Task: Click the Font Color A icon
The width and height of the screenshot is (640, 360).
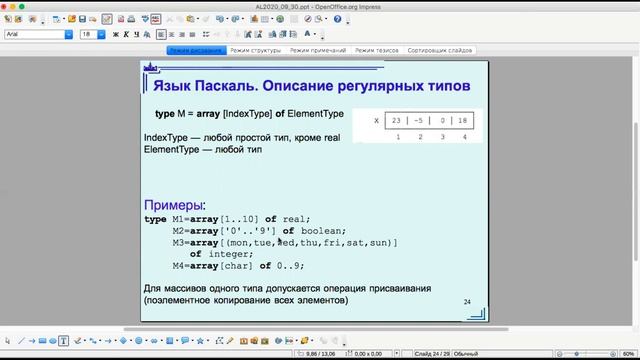Action: point(307,34)
